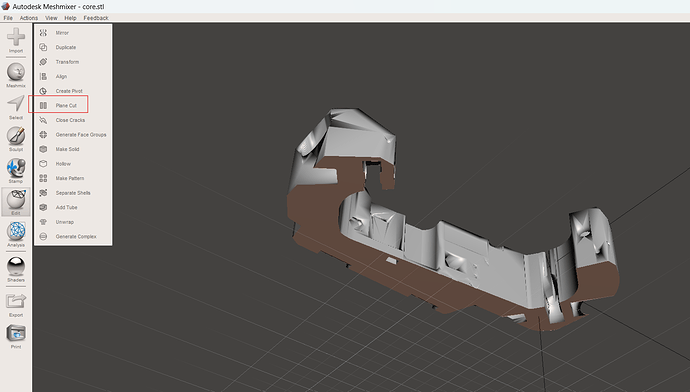This screenshot has width=690, height=392.
Task: Open the View menu
Action: (x=51, y=18)
